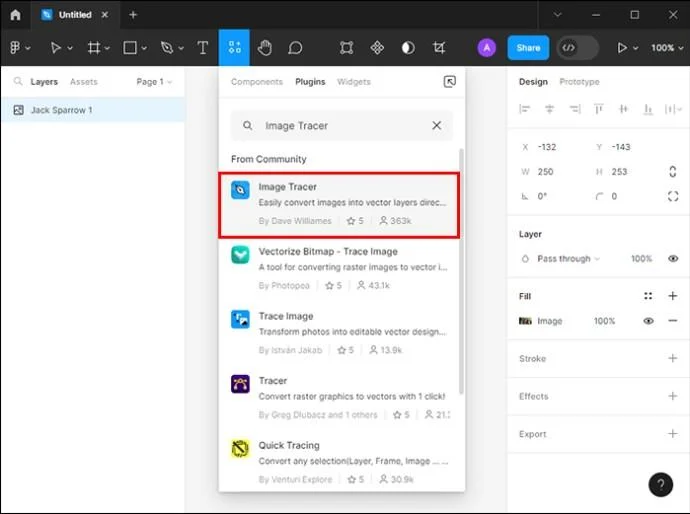Screen dimensions: 690x514
Task: Select the Rectangle shape tool
Action: pos(130,48)
